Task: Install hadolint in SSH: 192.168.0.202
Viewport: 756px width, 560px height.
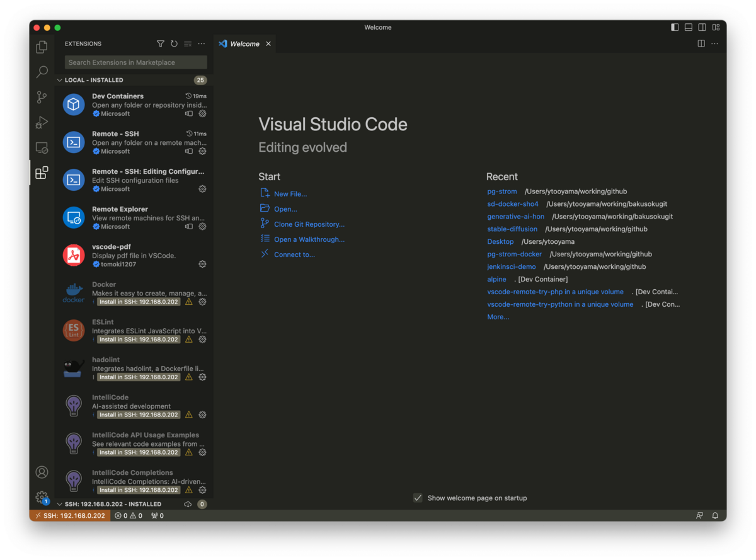Action: coord(139,377)
